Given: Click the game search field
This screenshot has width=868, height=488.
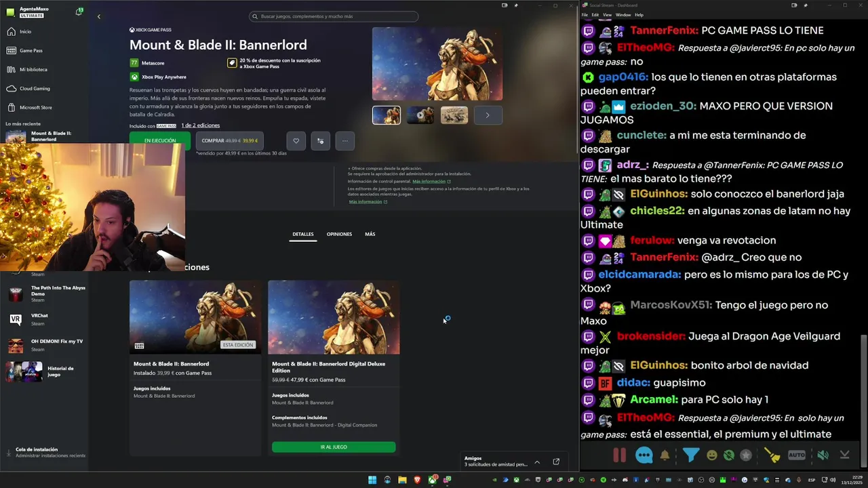Looking at the screenshot, I should [334, 16].
